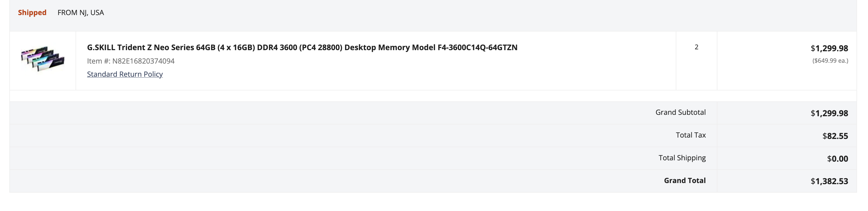Click the FROM NJ, USA origin text
Image resolution: width=868 pixels, height=211 pixels.
coord(81,13)
